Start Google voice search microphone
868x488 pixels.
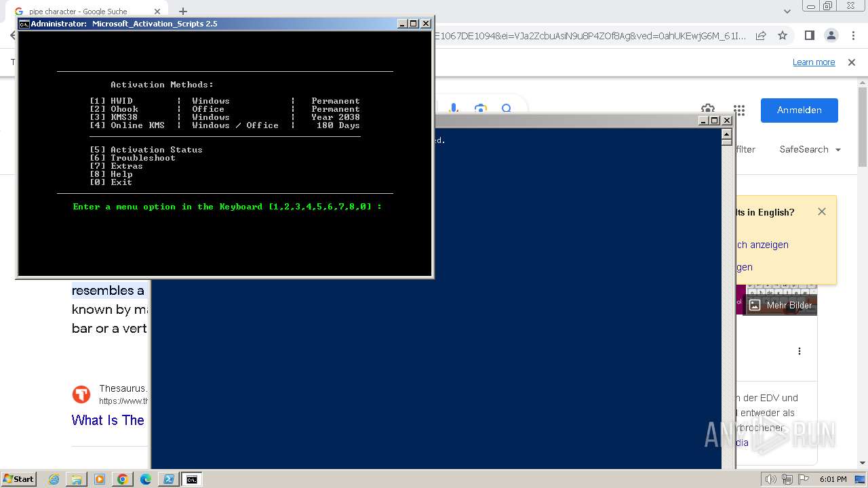point(454,109)
